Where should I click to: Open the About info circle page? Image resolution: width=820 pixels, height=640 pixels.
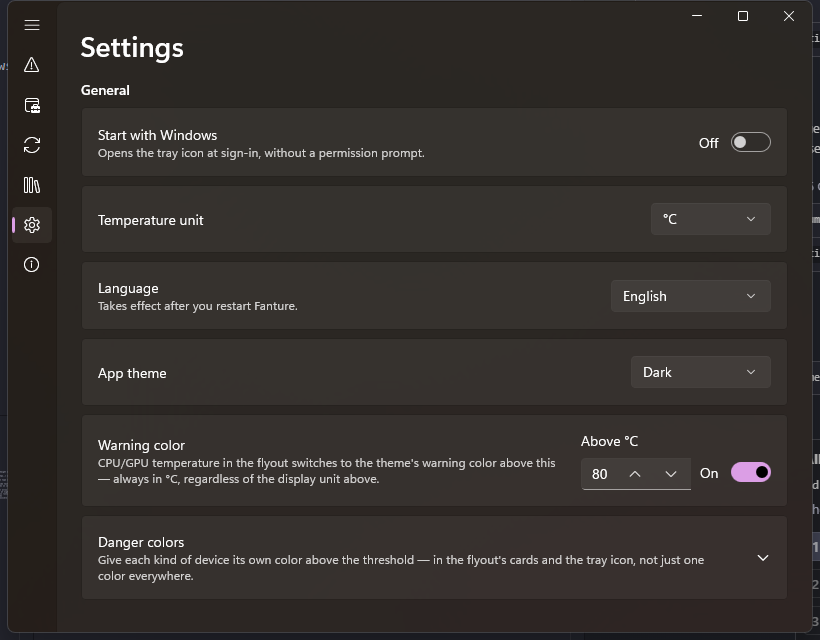[32, 265]
